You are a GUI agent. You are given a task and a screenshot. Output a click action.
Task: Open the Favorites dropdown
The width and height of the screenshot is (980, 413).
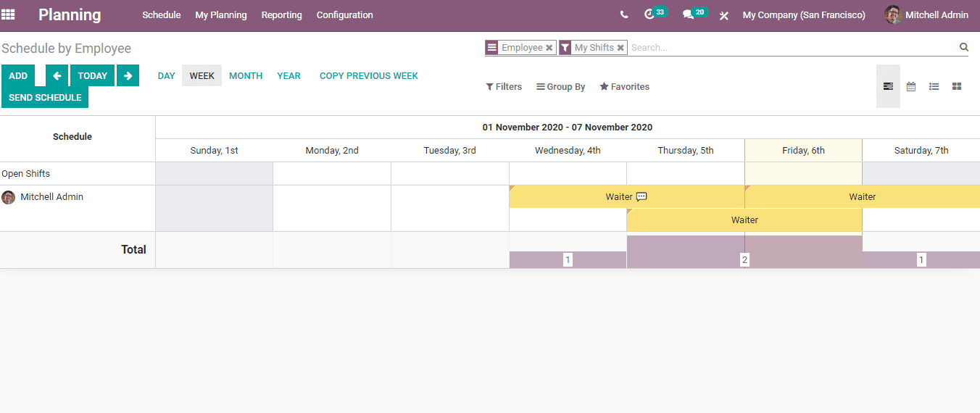tap(624, 86)
